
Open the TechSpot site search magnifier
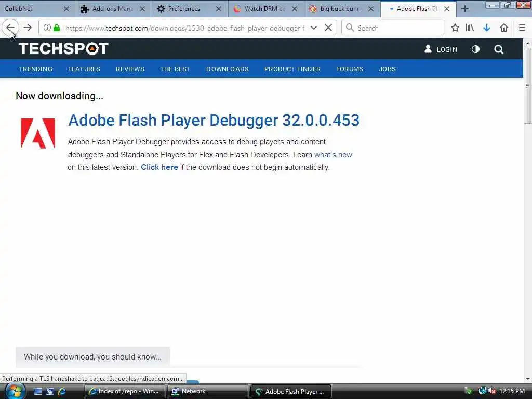click(498, 49)
